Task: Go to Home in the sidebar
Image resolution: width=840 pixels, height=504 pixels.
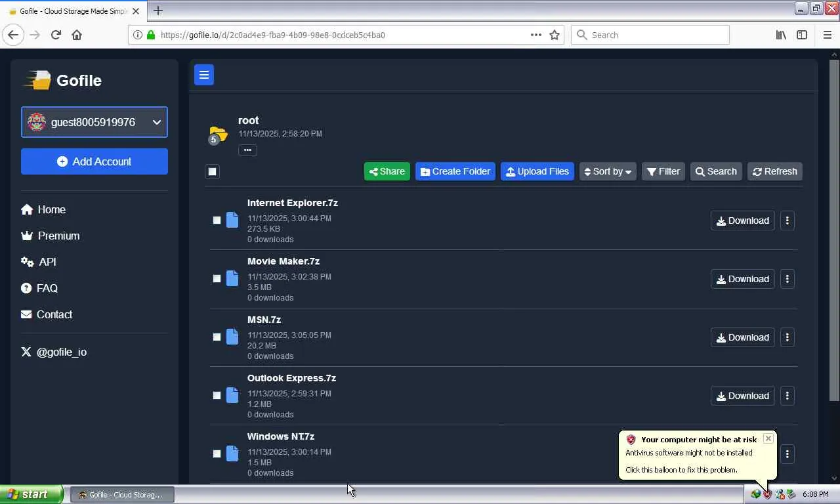Action: [43, 209]
